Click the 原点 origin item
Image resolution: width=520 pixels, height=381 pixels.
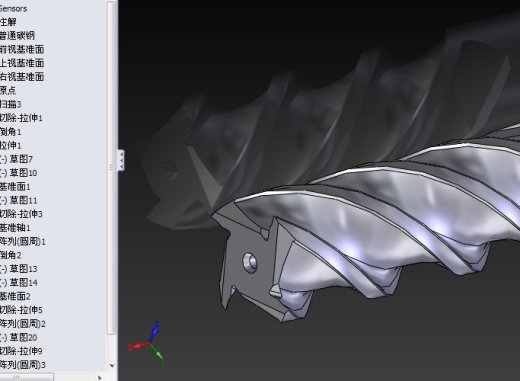point(8,90)
